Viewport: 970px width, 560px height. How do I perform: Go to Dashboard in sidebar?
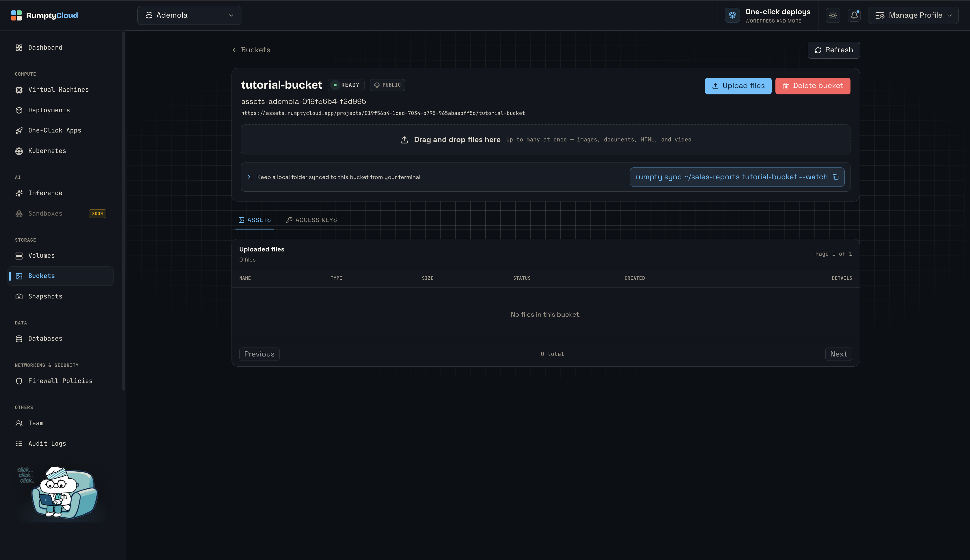pyautogui.click(x=61, y=48)
